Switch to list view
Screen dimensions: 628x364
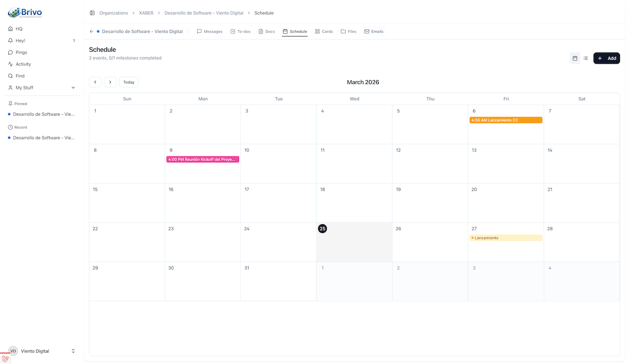tap(585, 58)
